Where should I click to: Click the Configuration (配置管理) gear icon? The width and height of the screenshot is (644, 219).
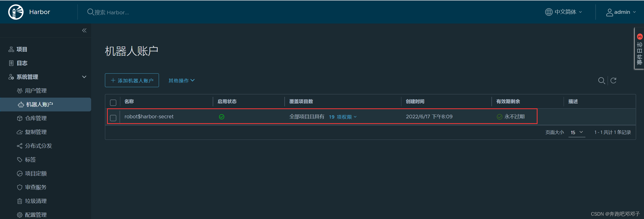coord(20,215)
